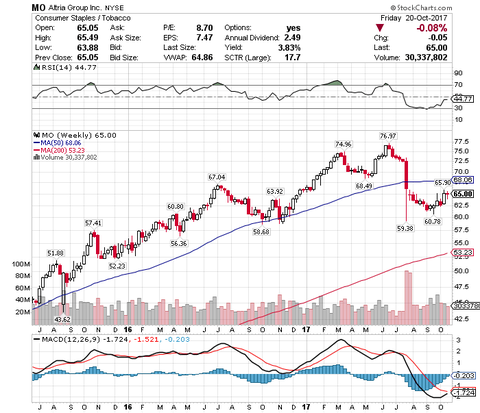Click the 63.92 price label

pyautogui.click(x=275, y=191)
